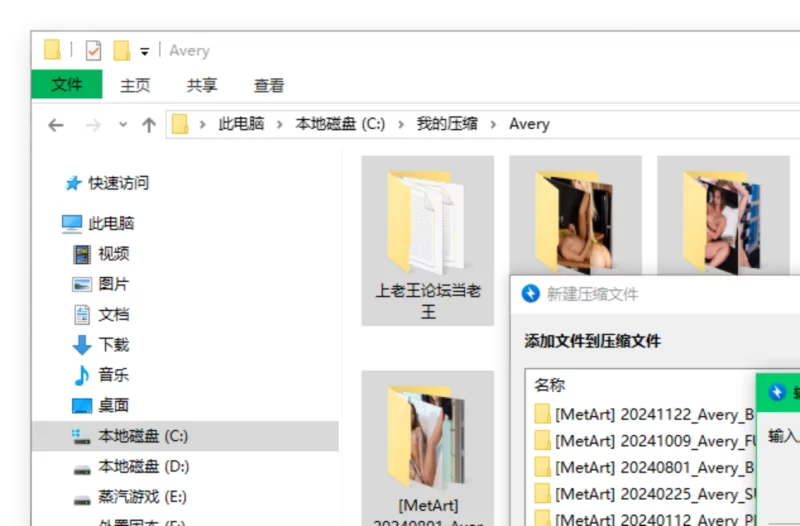Click the 新建压缩文件 dialog app icon
This screenshot has height=526, width=800.
click(531, 293)
